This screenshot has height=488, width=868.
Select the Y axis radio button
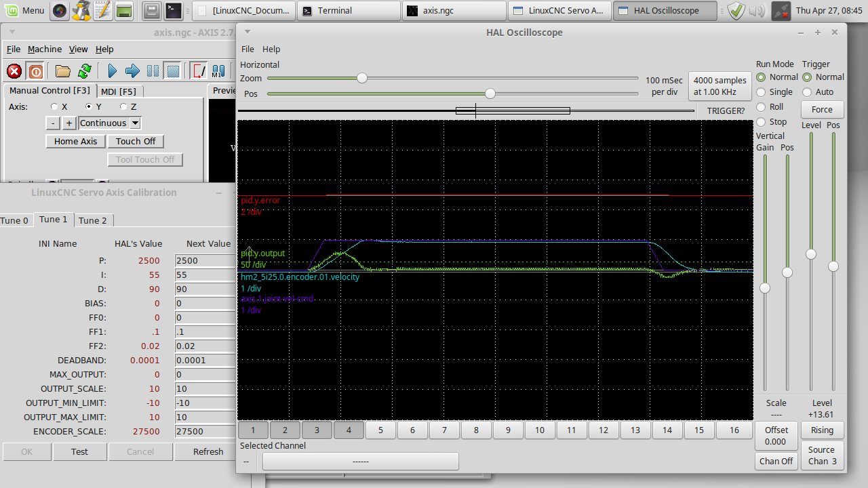pyautogui.click(x=89, y=106)
